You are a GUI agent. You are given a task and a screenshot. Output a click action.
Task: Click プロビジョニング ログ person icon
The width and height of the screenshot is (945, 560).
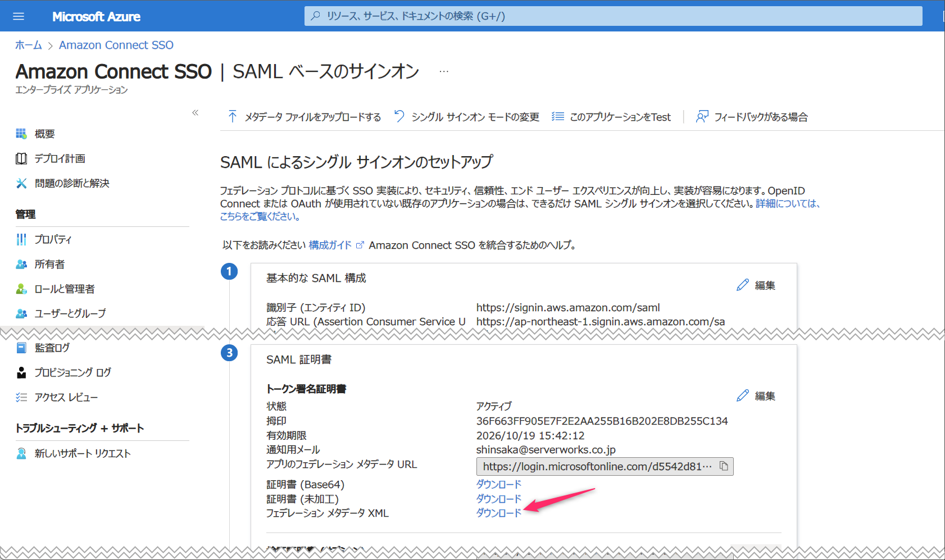tap(21, 372)
